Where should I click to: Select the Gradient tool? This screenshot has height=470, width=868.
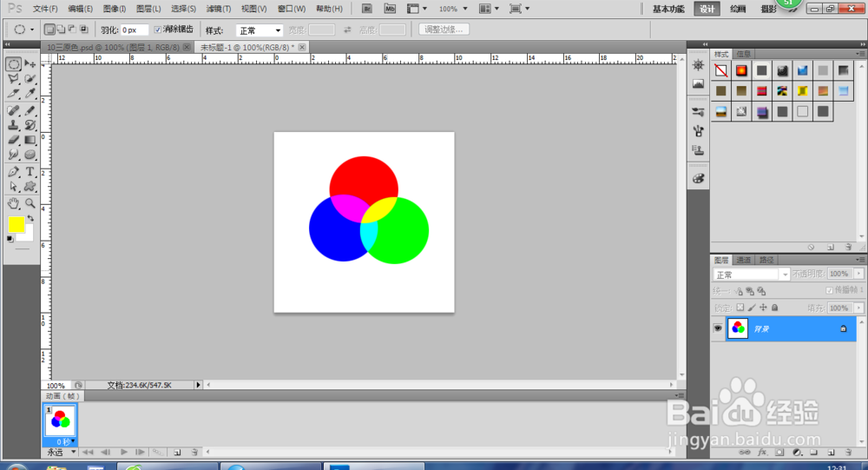coord(30,140)
